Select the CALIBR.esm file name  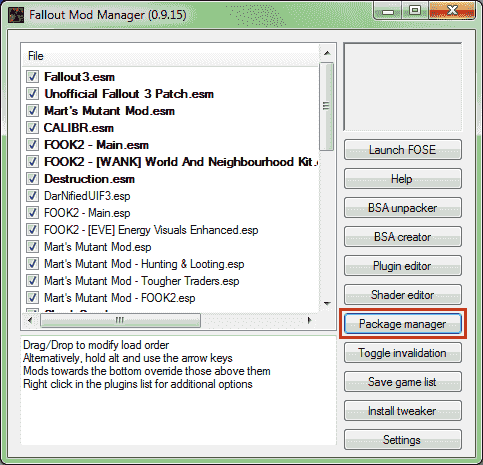[79, 128]
